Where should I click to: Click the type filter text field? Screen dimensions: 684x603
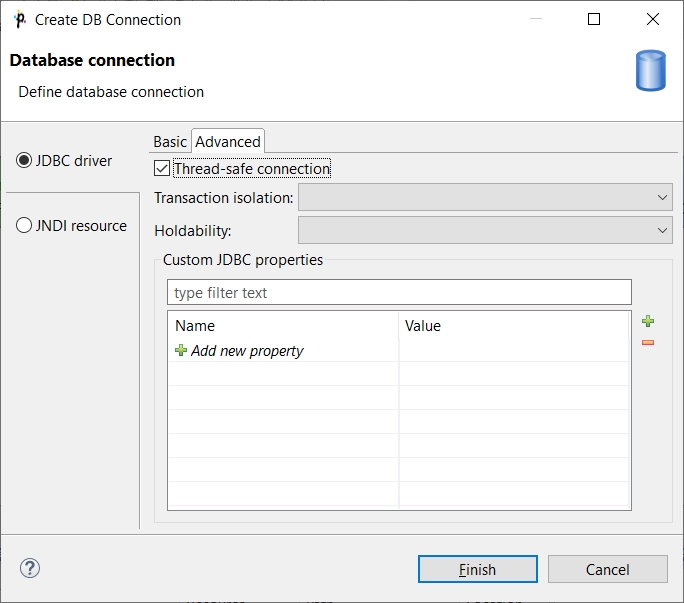coord(399,293)
